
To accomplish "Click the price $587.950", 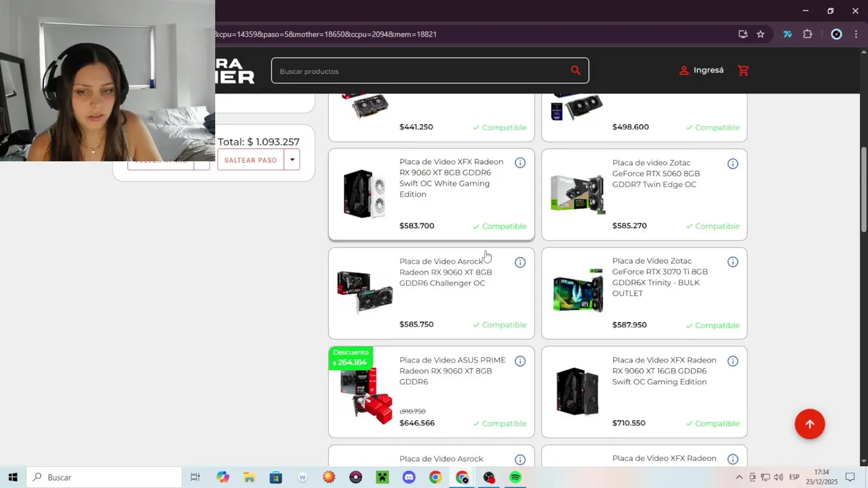I will tap(629, 325).
